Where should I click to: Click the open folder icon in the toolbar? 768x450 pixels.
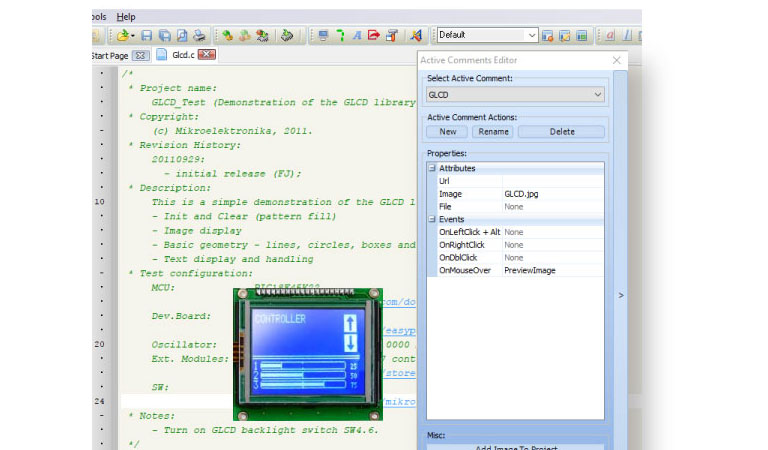(124, 36)
